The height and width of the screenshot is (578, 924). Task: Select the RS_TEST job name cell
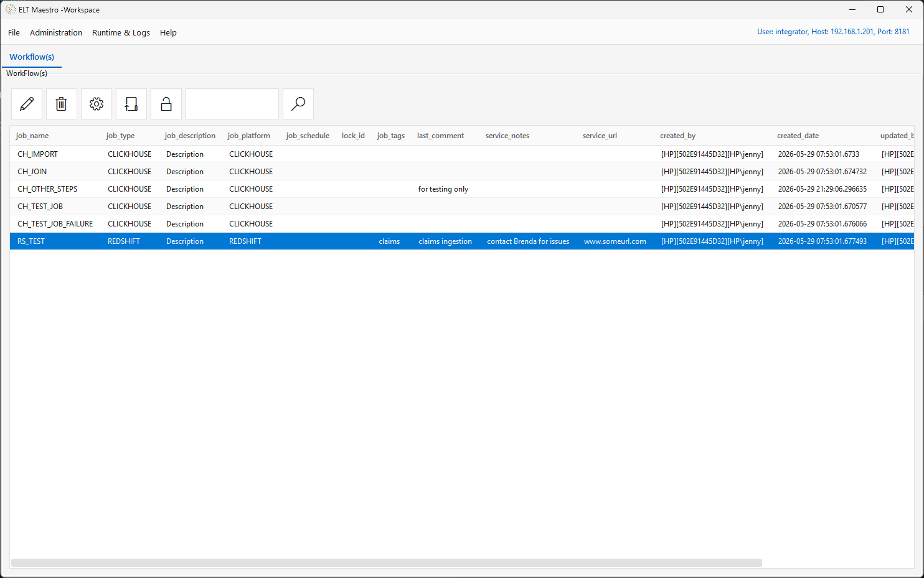(x=31, y=241)
